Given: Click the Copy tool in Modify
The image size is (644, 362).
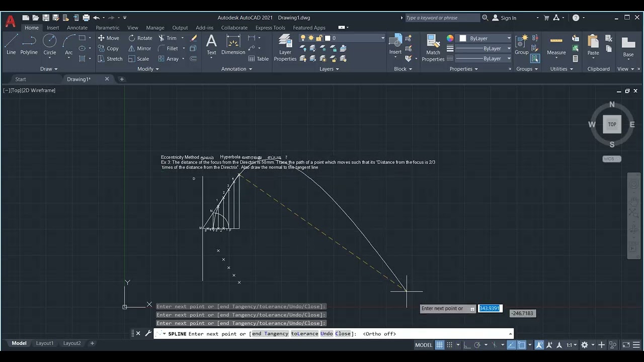Looking at the screenshot, I should (108, 49).
